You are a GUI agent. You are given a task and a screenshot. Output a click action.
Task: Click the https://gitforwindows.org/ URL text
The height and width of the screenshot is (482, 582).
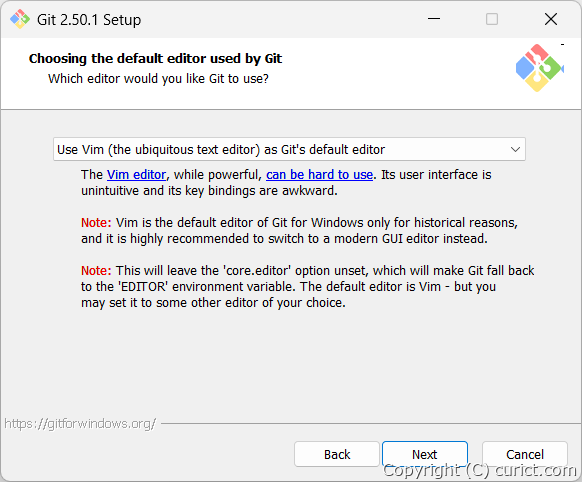pos(80,423)
